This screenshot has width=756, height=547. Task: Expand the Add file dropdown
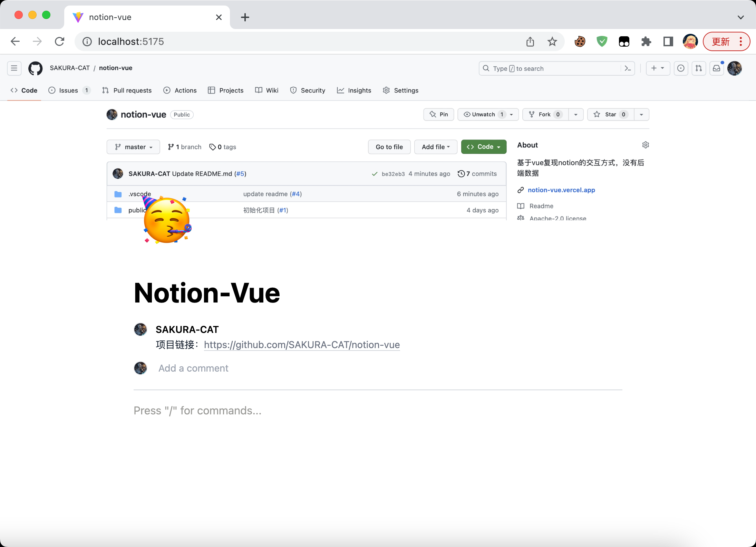pos(436,147)
